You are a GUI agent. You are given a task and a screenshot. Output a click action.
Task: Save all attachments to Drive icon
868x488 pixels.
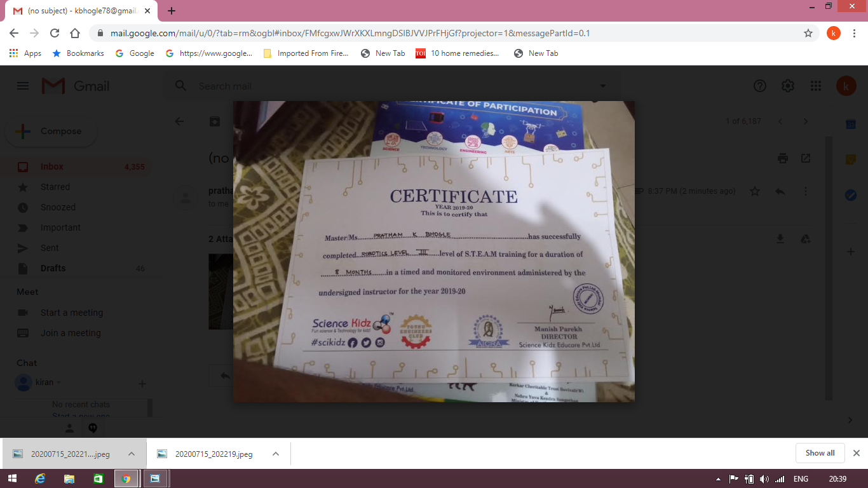click(x=806, y=239)
